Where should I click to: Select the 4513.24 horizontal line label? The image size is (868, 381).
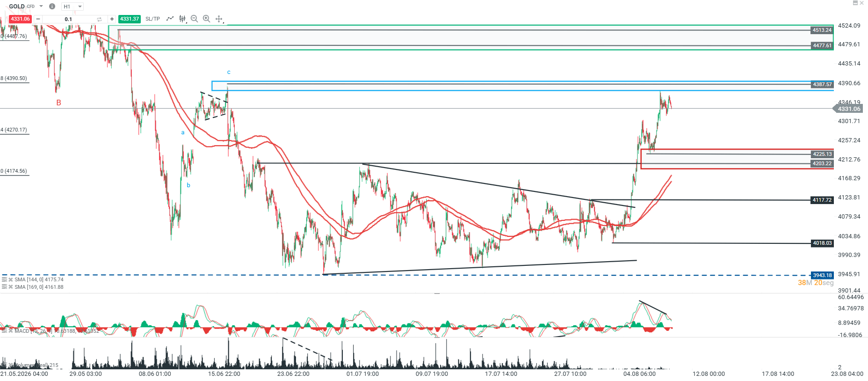(x=822, y=30)
